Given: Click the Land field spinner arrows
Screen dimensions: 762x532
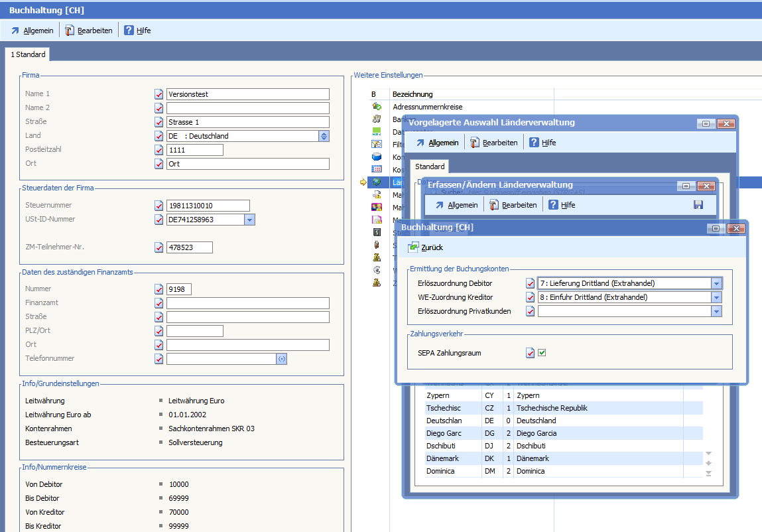Looking at the screenshot, I should point(324,136).
